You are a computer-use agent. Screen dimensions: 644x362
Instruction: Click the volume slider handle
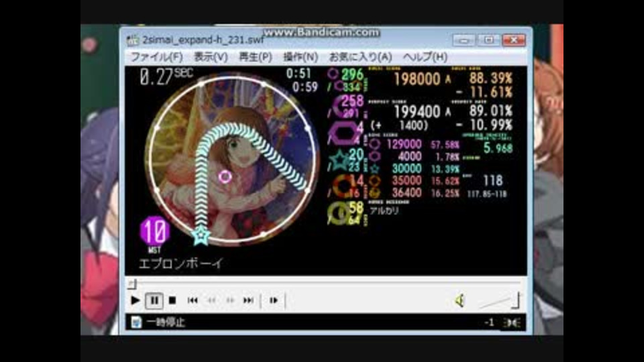(x=517, y=300)
